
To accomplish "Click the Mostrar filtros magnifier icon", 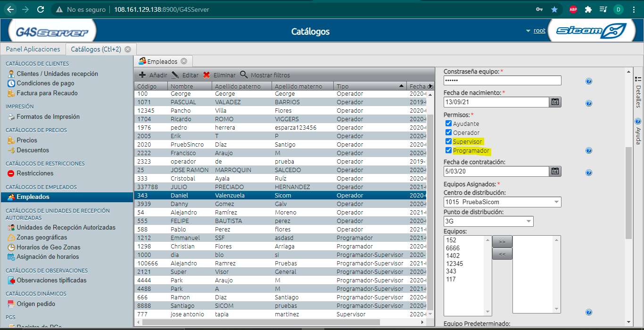I will (x=244, y=74).
